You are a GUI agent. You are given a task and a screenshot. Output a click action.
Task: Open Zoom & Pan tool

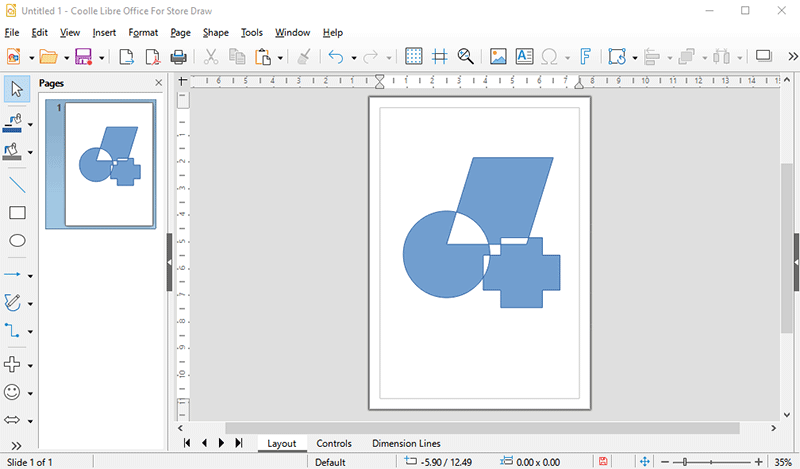click(465, 57)
